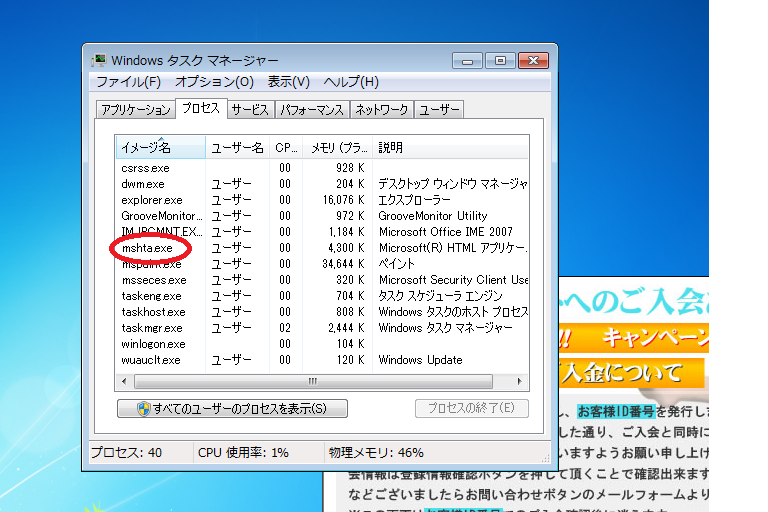Maximize the Task Manager window
Viewport: 768px width, 512px height.
click(500, 61)
